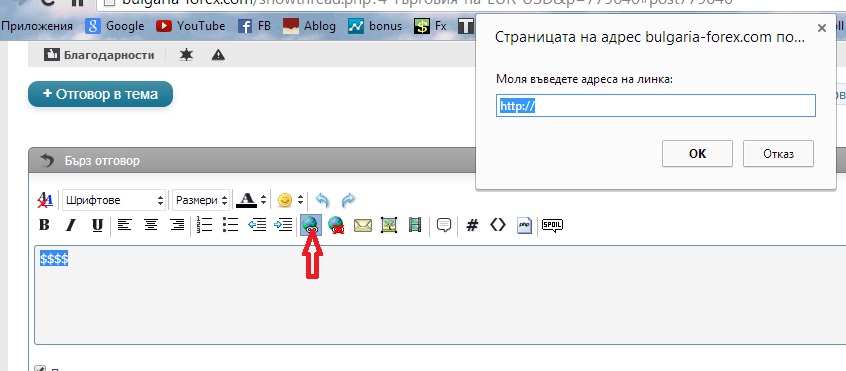
Task: Increase indent of text
Action: click(283, 225)
